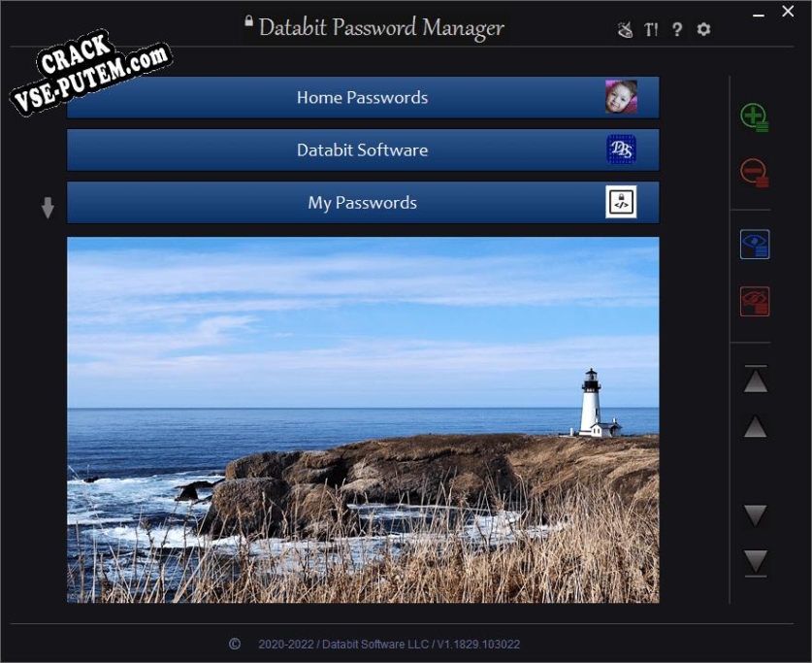Open help with the question mark icon
Screen dimensions: 812x663
tap(677, 29)
